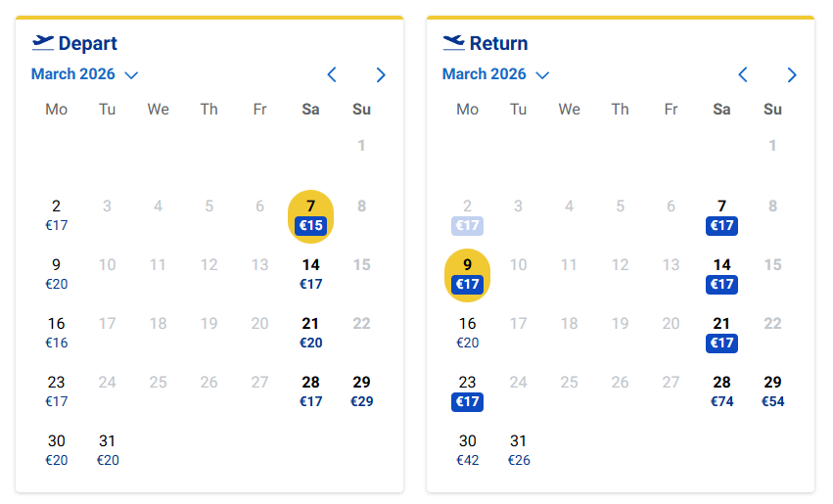Select departure on March 14 for €17
Screen dimensions: 833x504
(x=311, y=274)
